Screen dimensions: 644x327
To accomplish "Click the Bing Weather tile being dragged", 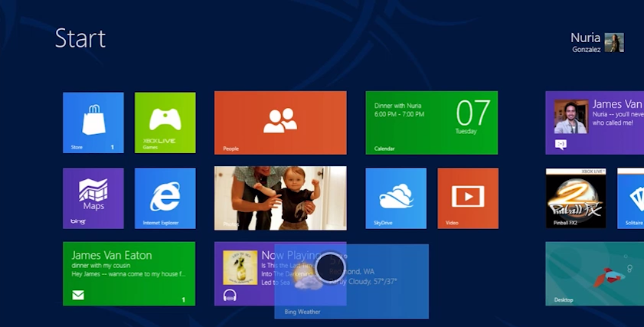I will click(351, 281).
